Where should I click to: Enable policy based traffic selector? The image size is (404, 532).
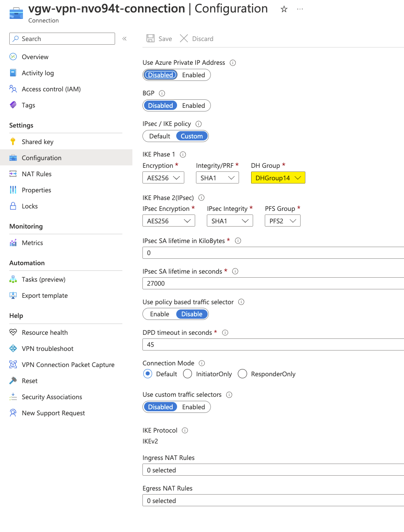coord(160,314)
